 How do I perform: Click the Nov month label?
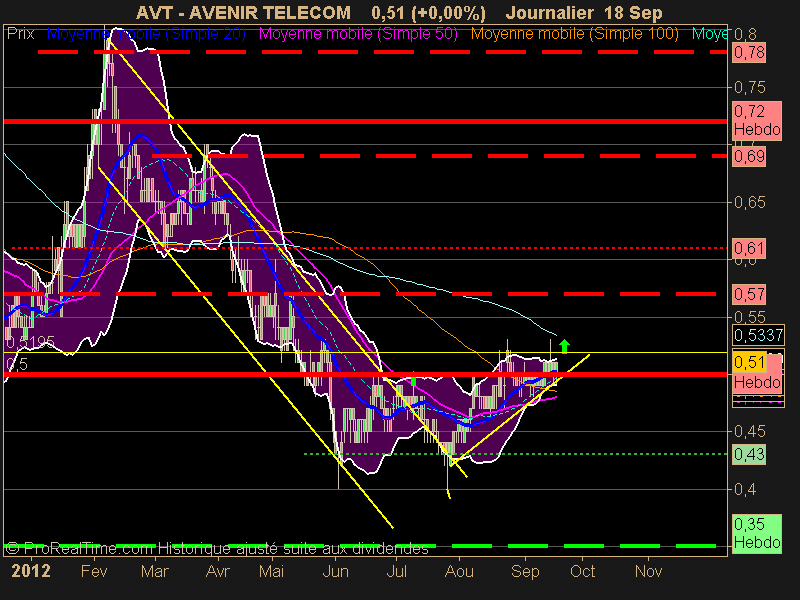[x=648, y=571]
